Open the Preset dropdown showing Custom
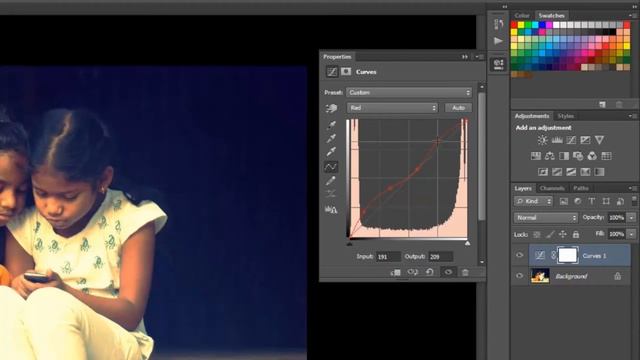 (409, 93)
